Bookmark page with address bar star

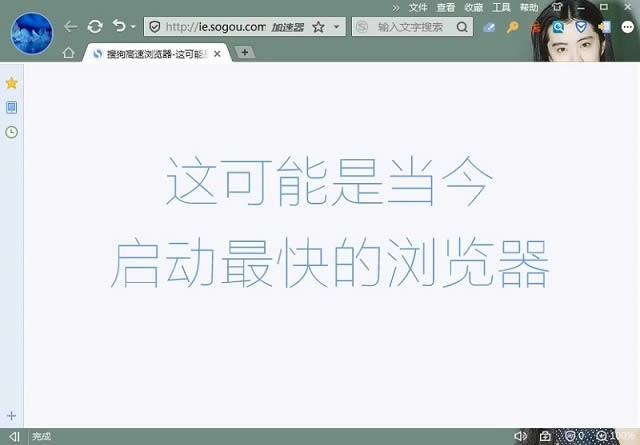[x=318, y=27]
